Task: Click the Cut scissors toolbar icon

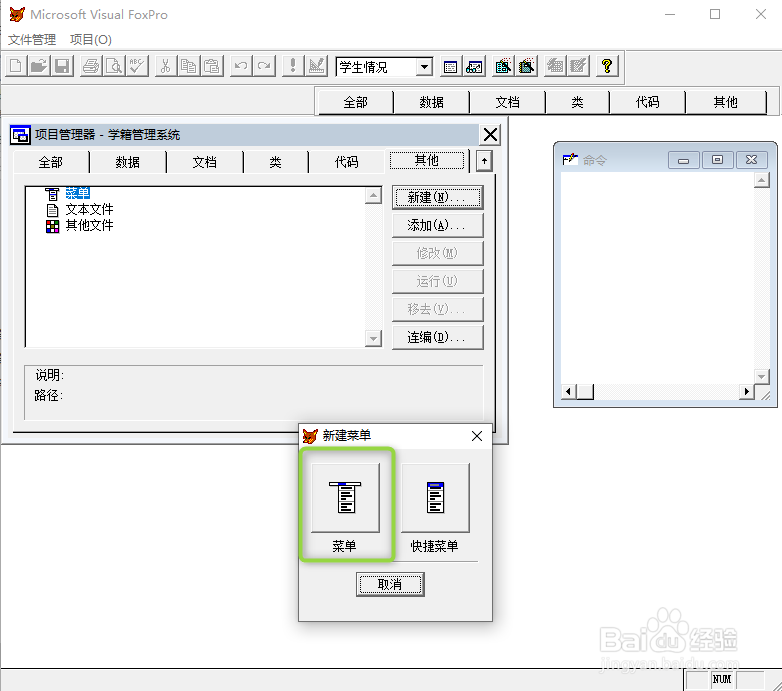Action: [166, 66]
